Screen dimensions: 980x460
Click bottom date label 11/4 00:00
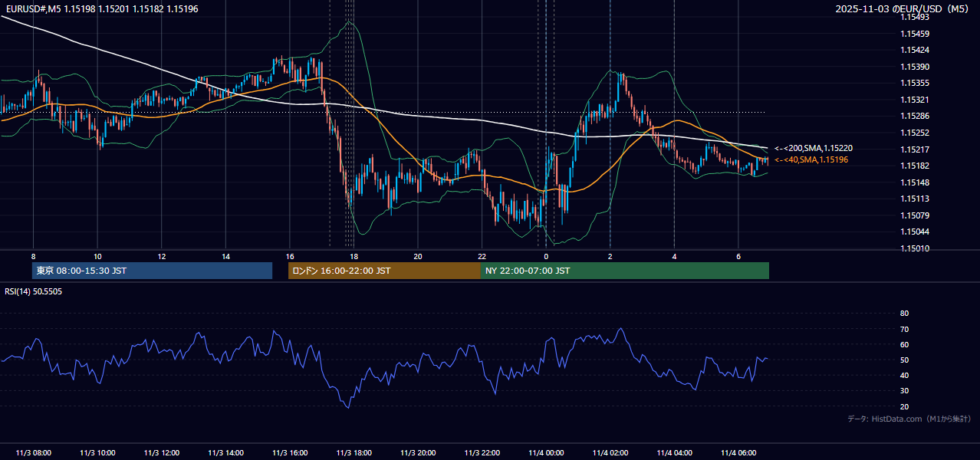coord(546,453)
